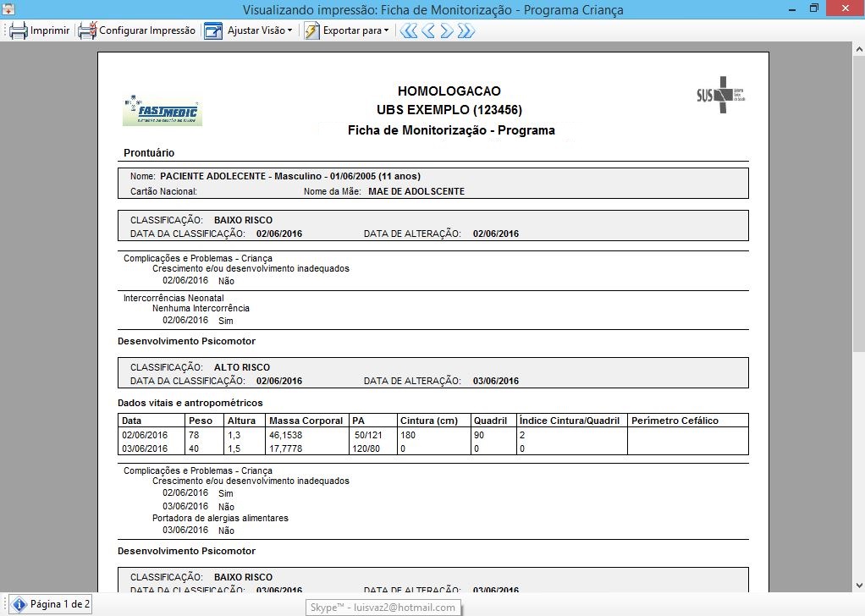Click the Exportar para lightning icon
865x616 pixels.
click(x=311, y=30)
